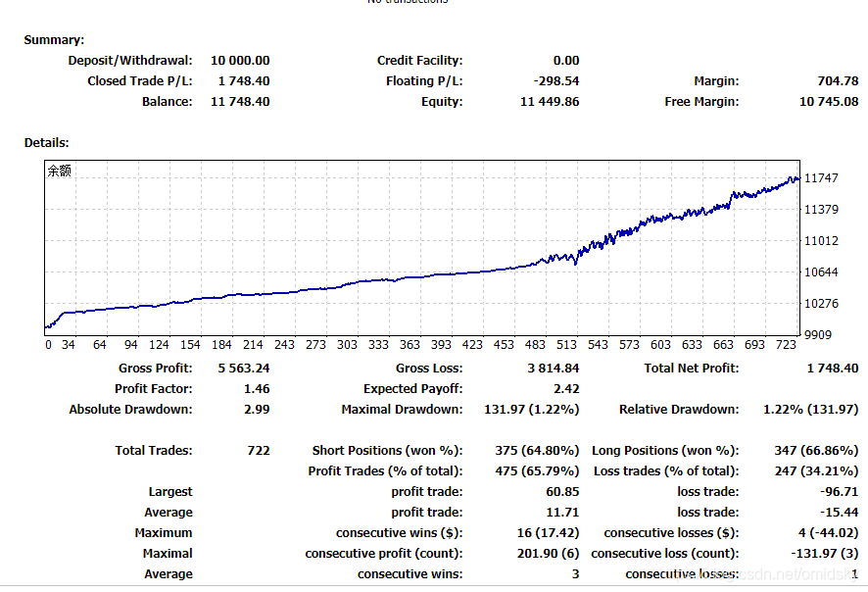The width and height of the screenshot is (868, 592).
Task: Click the Total Net Profit value 1 748.40
Action: pyautogui.click(x=833, y=369)
